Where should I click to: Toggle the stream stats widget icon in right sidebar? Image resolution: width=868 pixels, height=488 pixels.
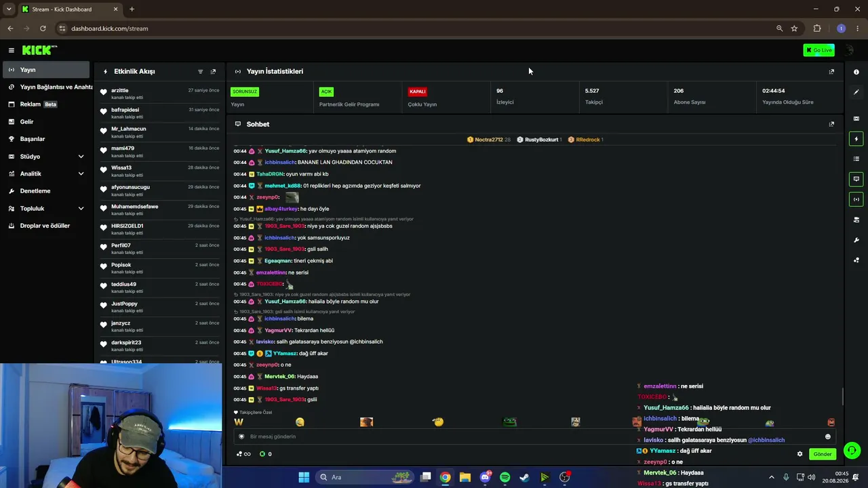[856, 199]
